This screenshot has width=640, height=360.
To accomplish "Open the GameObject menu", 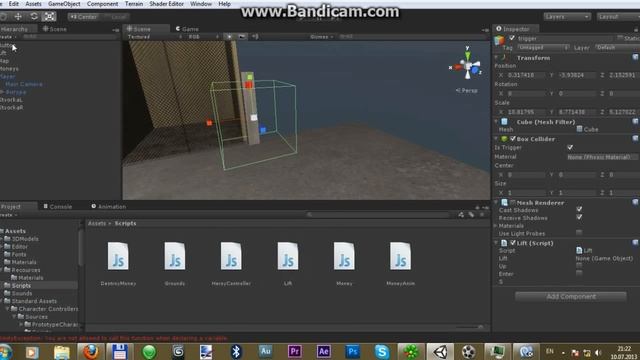I will pos(64,4).
